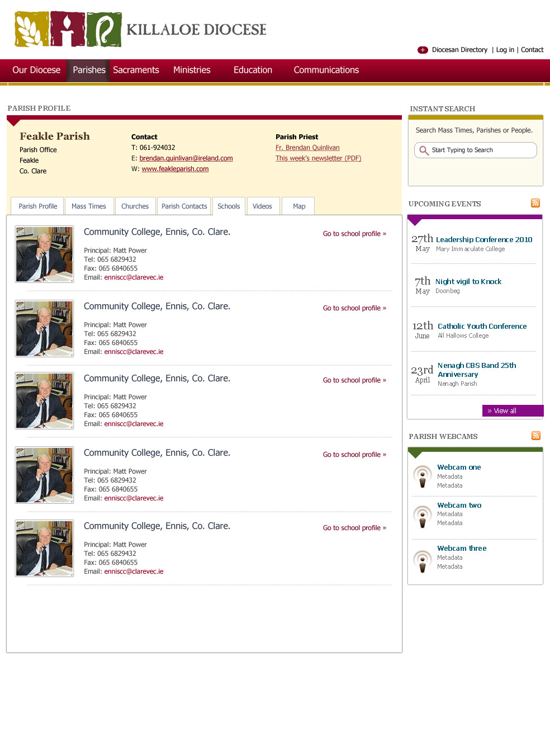Click the Webcam three icon
This screenshot has width=550, height=756.
[x=423, y=560]
